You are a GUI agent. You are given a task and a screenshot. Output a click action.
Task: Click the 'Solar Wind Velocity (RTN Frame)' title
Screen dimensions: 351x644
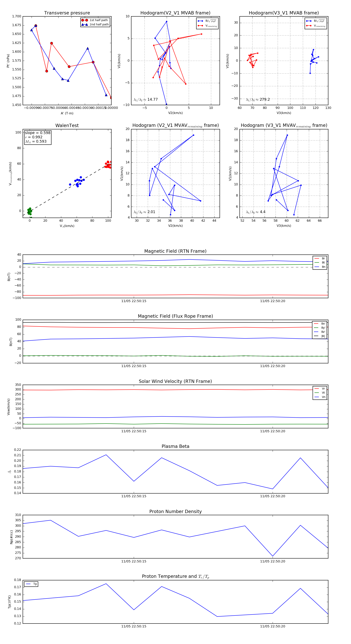(x=175, y=382)
